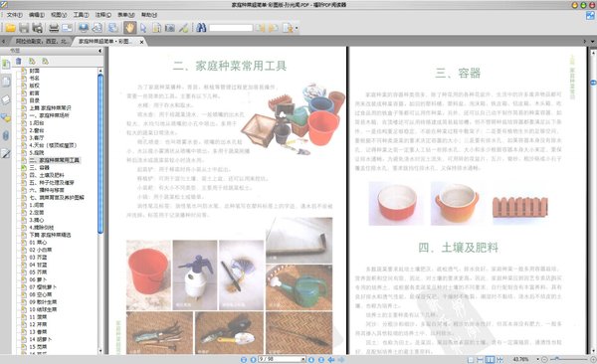This screenshot has width=597, height=364.
Task: Open the page number dropdown
Action: [303, 359]
